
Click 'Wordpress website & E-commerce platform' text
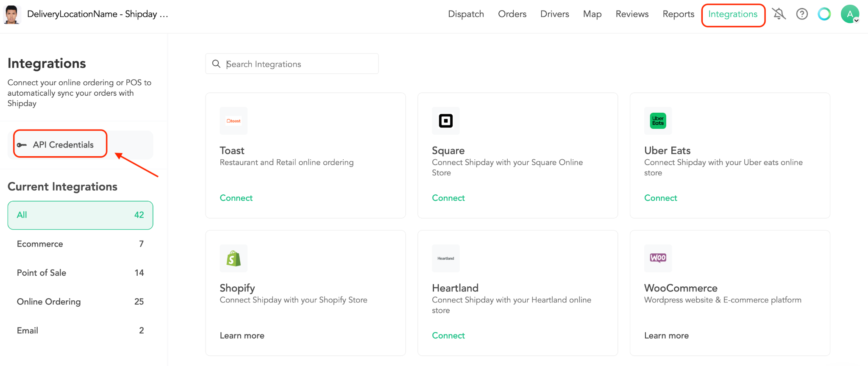pyautogui.click(x=723, y=300)
